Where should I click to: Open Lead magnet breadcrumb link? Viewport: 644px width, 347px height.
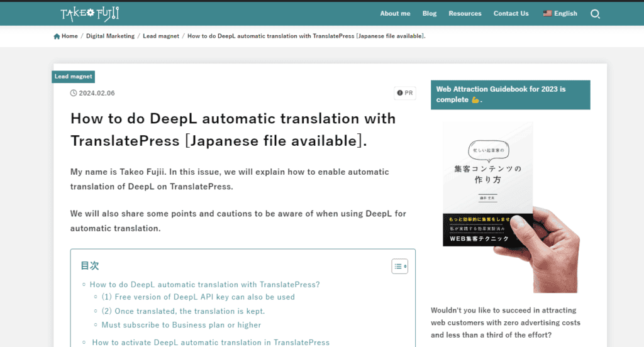click(161, 36)
